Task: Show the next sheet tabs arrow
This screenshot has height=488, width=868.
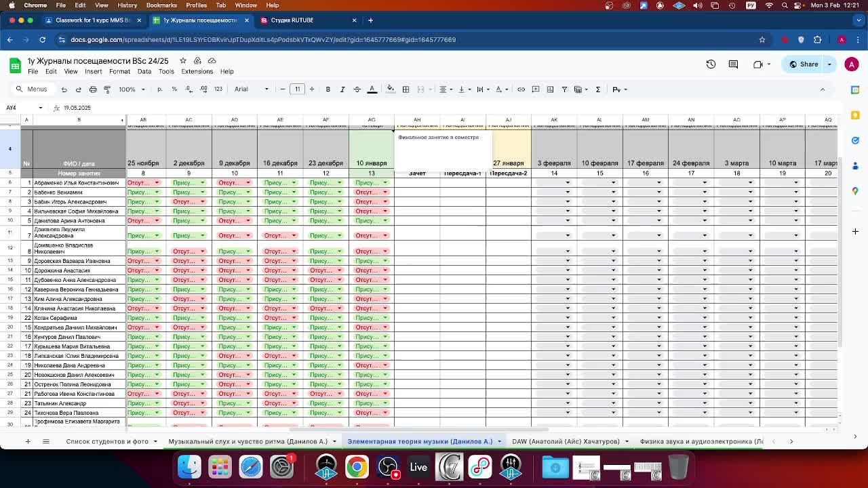Action: click(791, 441)
